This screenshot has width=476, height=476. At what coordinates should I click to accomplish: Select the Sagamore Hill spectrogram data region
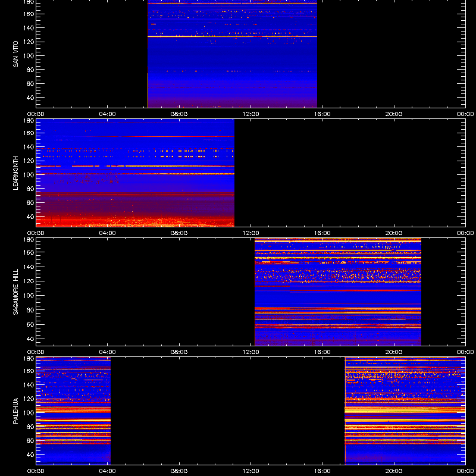point(338,292)
